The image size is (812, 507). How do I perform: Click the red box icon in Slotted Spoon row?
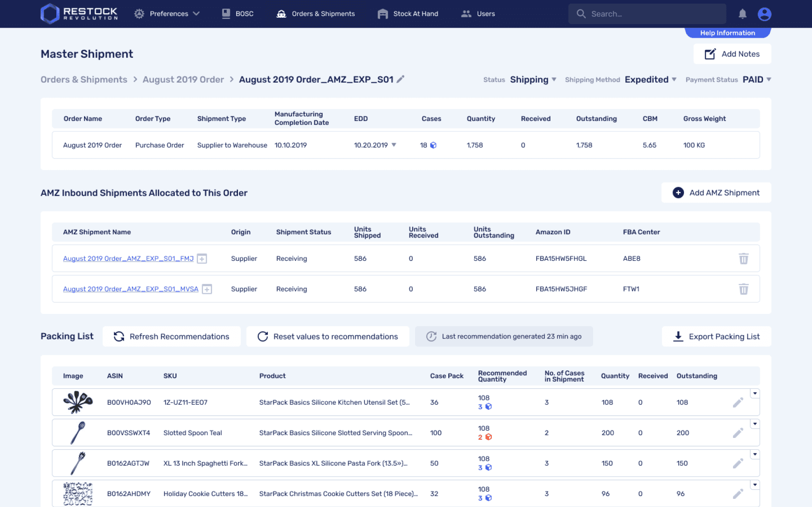pos(489,437)
